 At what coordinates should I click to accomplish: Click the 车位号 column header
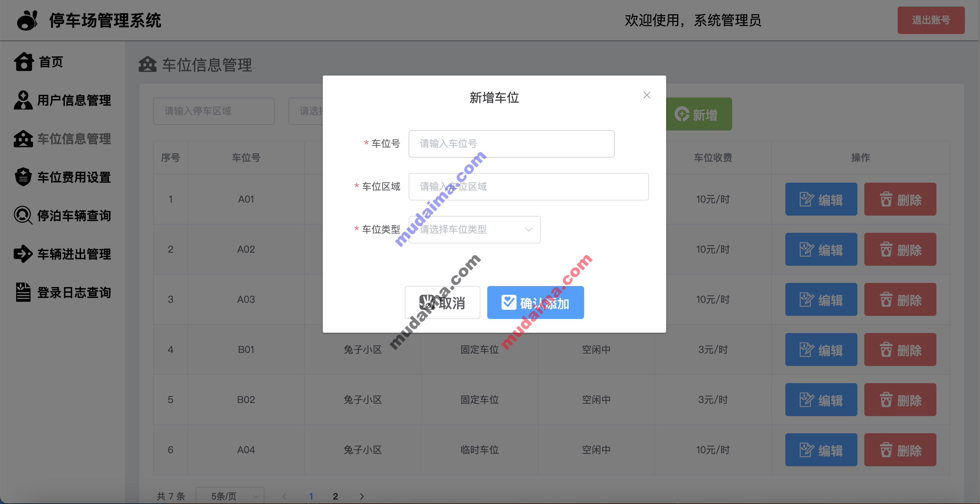(246, 158)
